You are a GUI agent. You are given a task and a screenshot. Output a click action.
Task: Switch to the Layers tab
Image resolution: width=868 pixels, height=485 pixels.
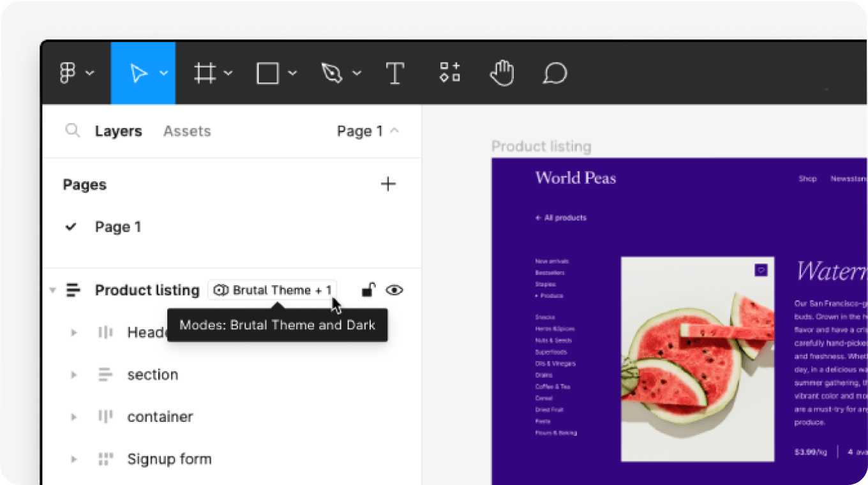tap(118, 131)
